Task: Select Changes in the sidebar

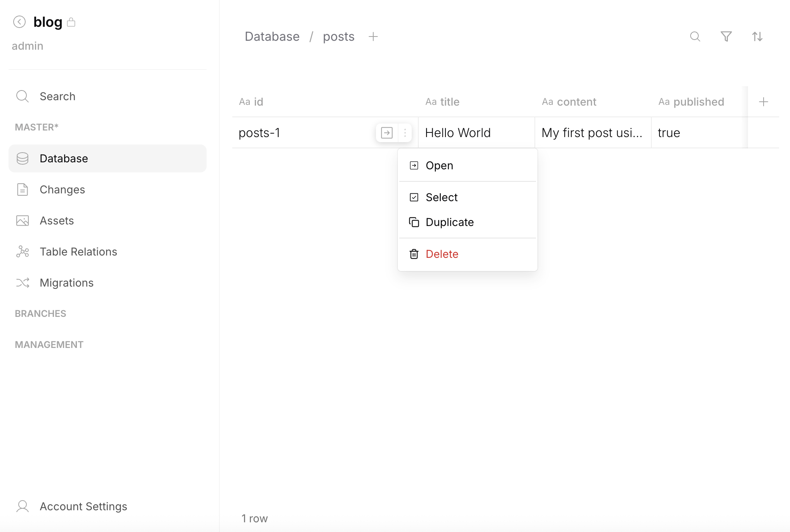Action: pos(62,190)
